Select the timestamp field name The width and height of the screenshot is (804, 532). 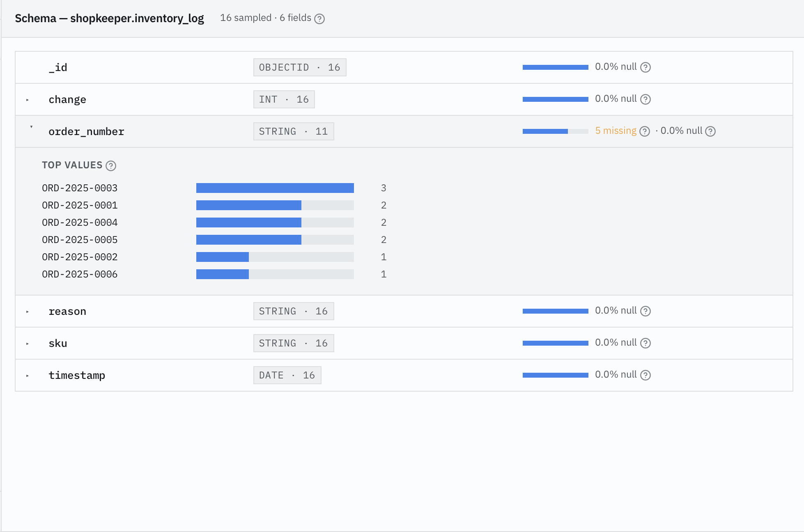pyautogui.click(x=77, y=375)
